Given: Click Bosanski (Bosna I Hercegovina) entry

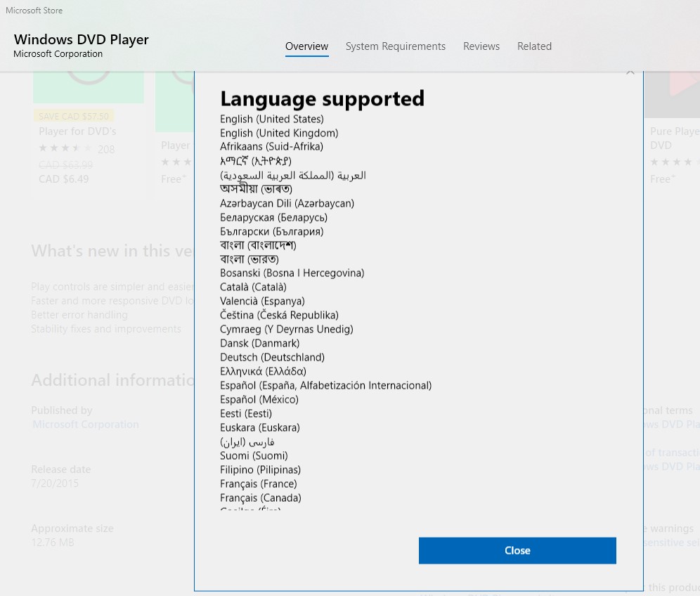Looking at the screenshot, I should (292, 273).
